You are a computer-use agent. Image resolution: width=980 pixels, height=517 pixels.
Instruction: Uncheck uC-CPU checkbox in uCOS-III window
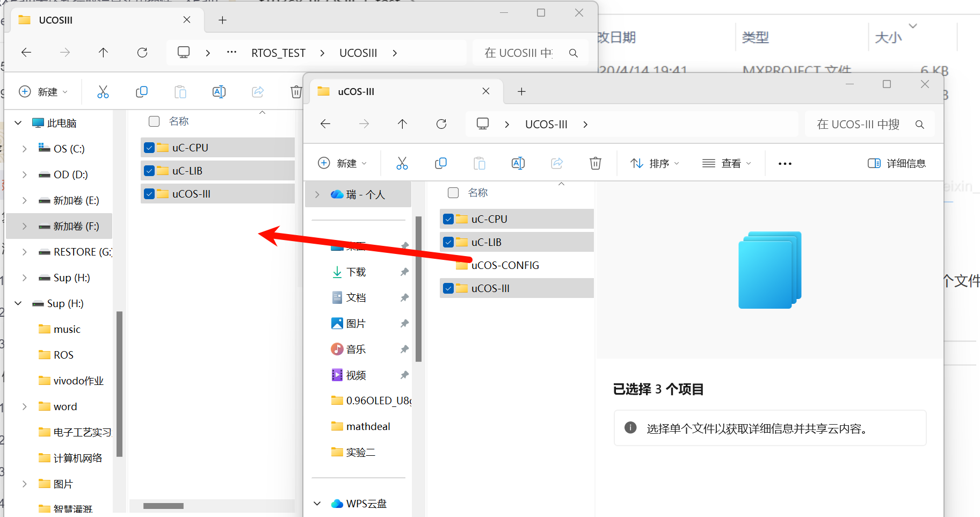click(448, 219)
